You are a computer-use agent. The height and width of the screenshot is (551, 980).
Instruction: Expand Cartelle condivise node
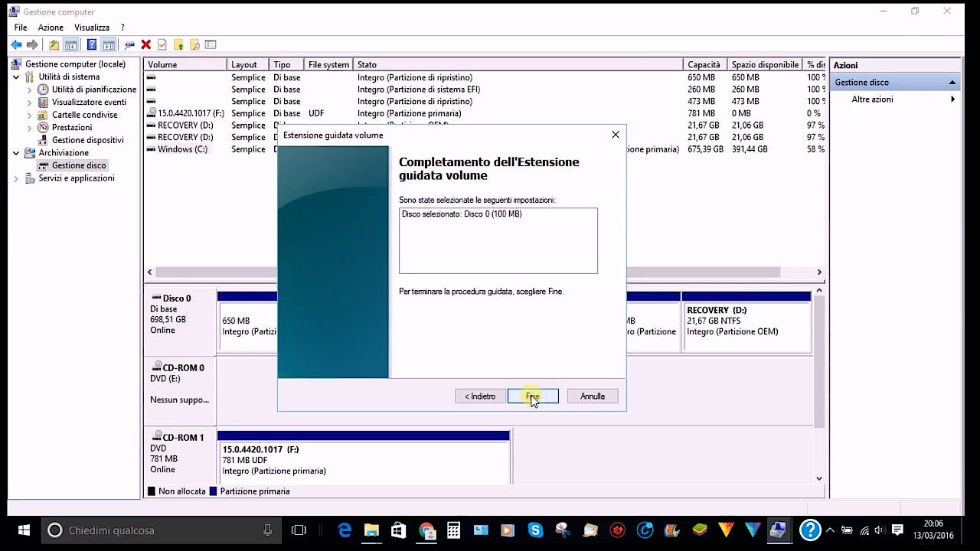(x=29, y=115)
